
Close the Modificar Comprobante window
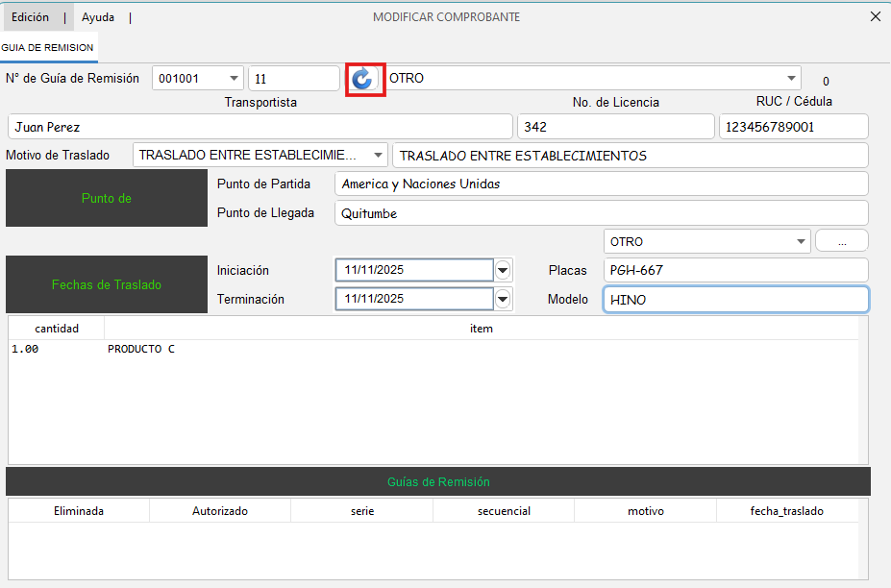click(875, 16)
